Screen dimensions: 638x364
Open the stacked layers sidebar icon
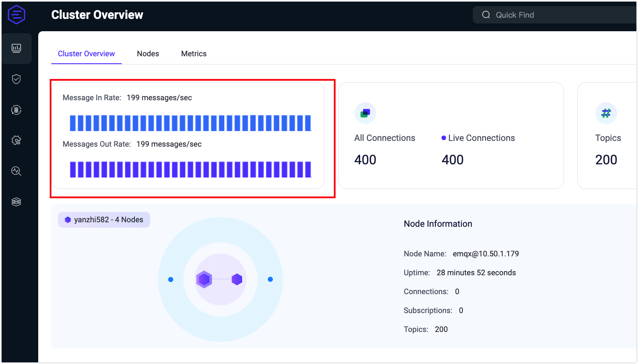point(16,202)
